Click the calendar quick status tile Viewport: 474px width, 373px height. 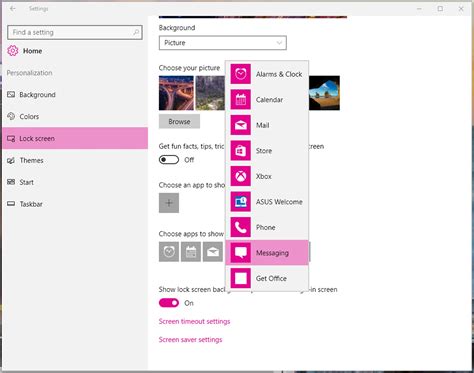(x=191, y=252)
